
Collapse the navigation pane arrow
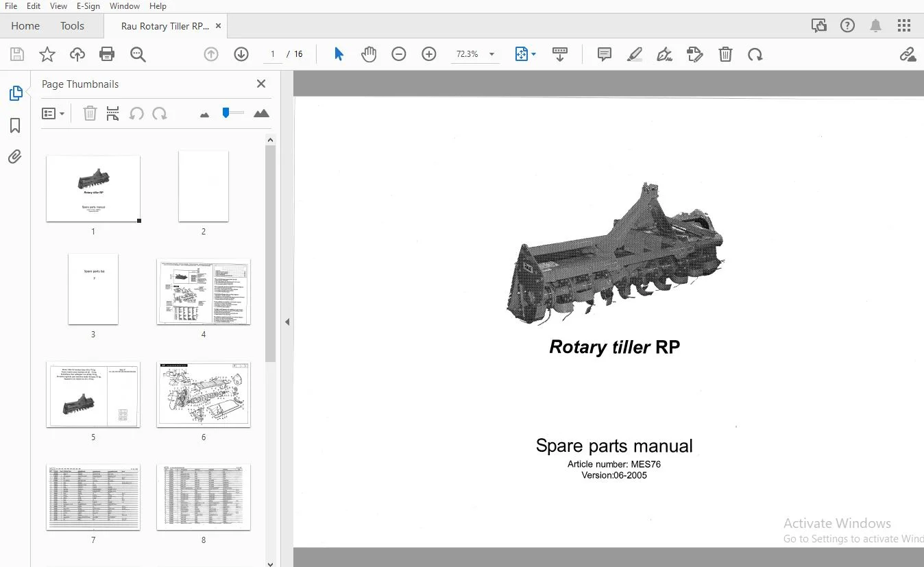pos(287,322)
